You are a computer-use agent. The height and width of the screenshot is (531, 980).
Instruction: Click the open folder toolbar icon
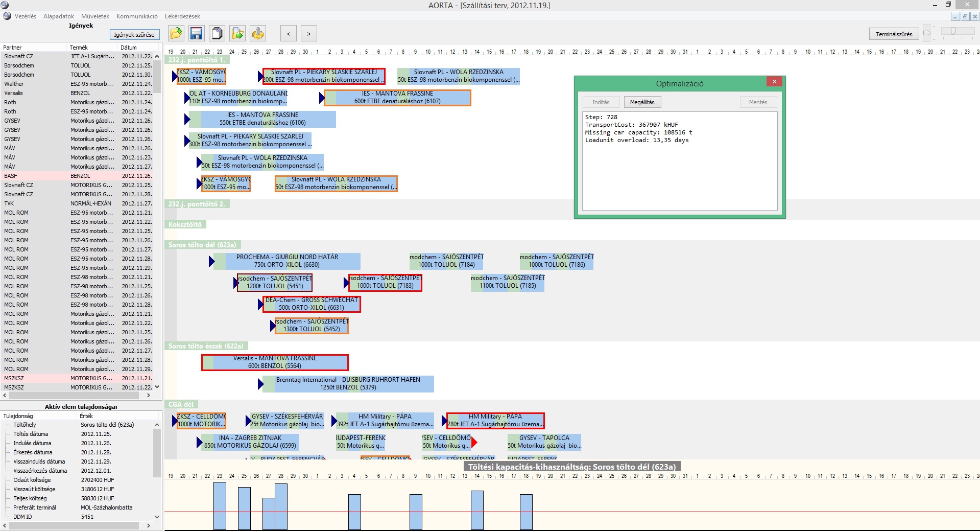(x=176, y=34)
